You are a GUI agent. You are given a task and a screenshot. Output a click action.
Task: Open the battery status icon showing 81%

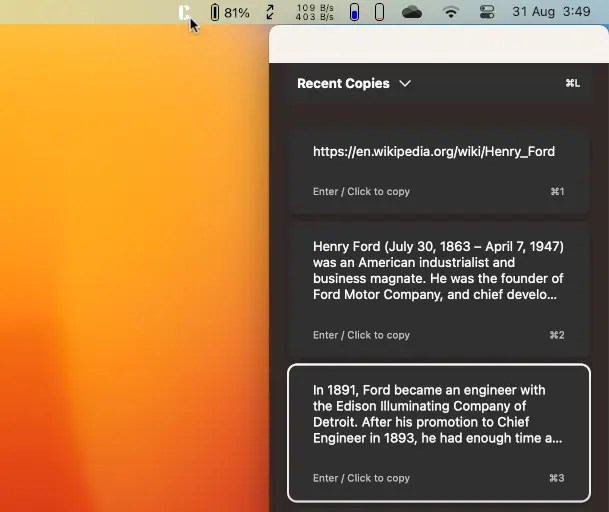(230, 12)
